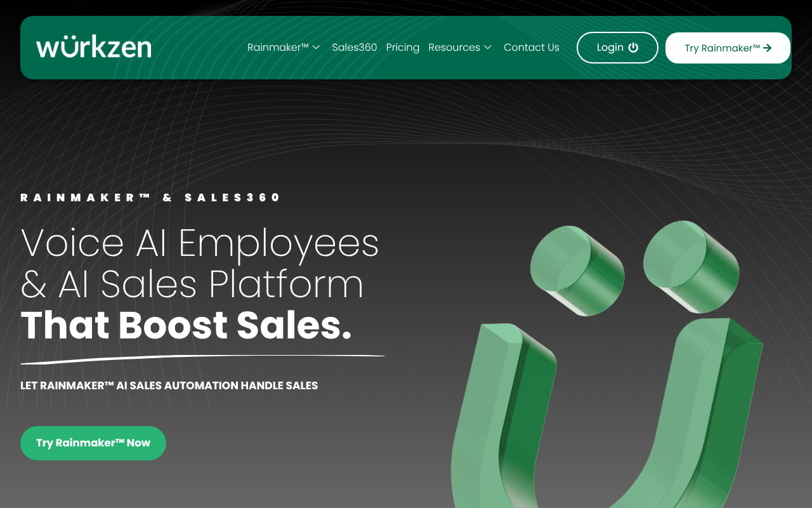Viewport: 812px width, 508px height.
Task: Click the Login button
Action: [617, 48]
